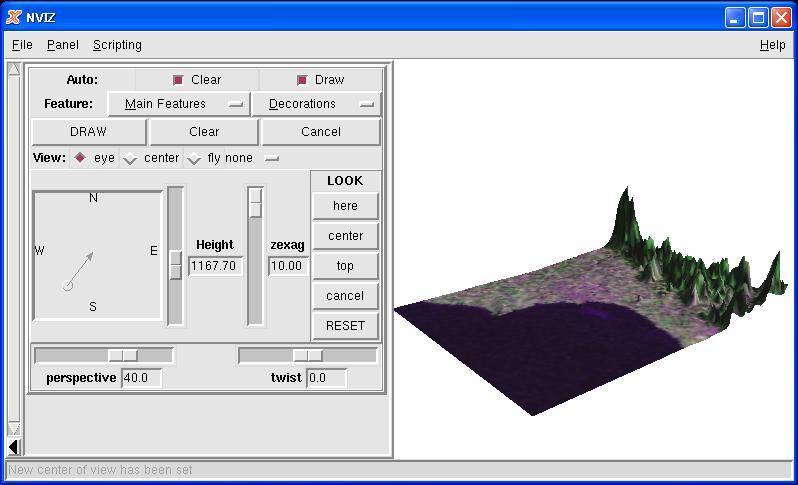Image resolution: width=798 pixels, height=485 pixels.
Task: Click the W label in the compass
Action: point(39,251)
